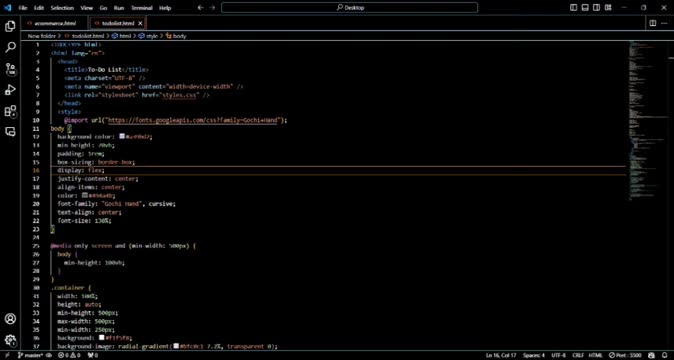Split the editor to the right
Screen dimensions: 674x360
653,23
